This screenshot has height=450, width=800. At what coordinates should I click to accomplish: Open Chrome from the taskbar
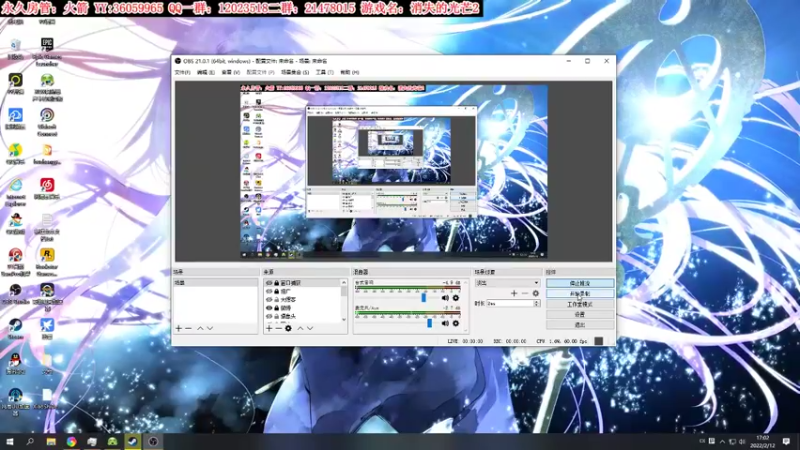(71, 441)
